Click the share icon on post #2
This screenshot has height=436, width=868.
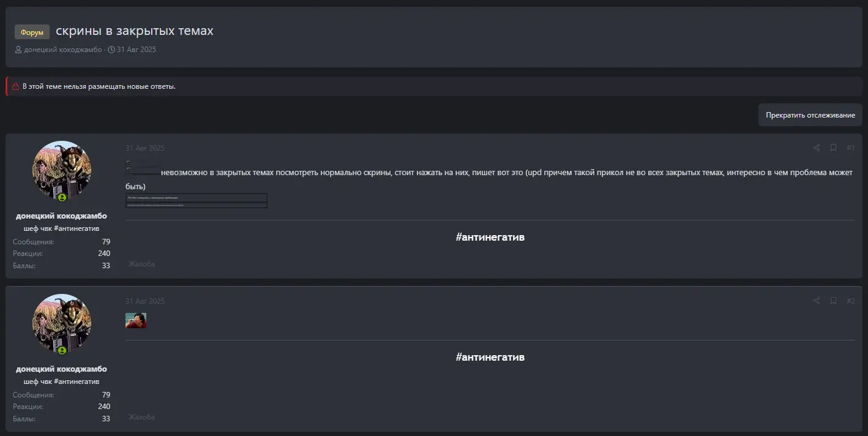coord(816,301)
